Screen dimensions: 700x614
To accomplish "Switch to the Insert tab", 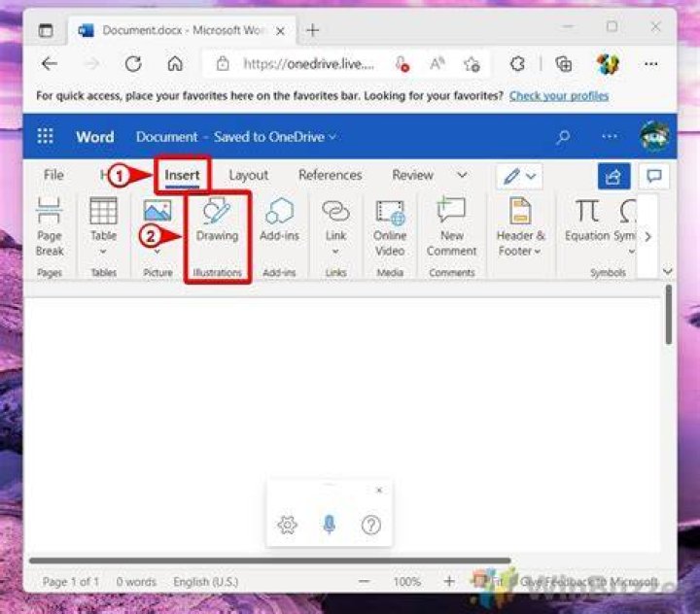I will (x=182, y=175).
